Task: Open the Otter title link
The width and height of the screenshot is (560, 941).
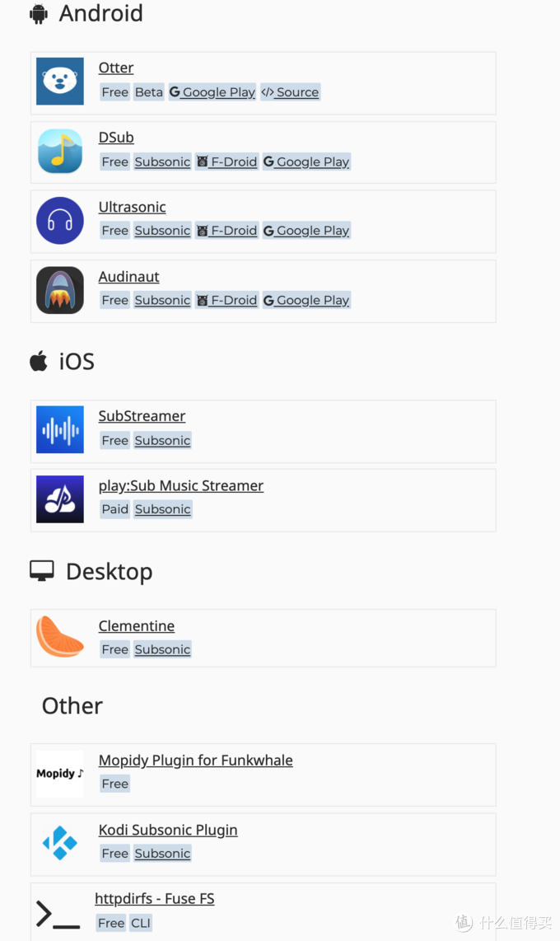Action: (x=116, y=68)
